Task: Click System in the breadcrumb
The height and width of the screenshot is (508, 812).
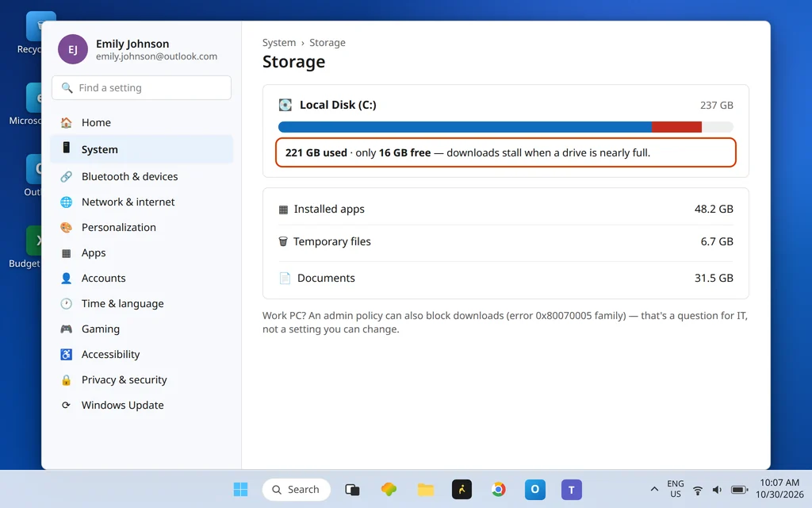Action: tap(279, 43)
